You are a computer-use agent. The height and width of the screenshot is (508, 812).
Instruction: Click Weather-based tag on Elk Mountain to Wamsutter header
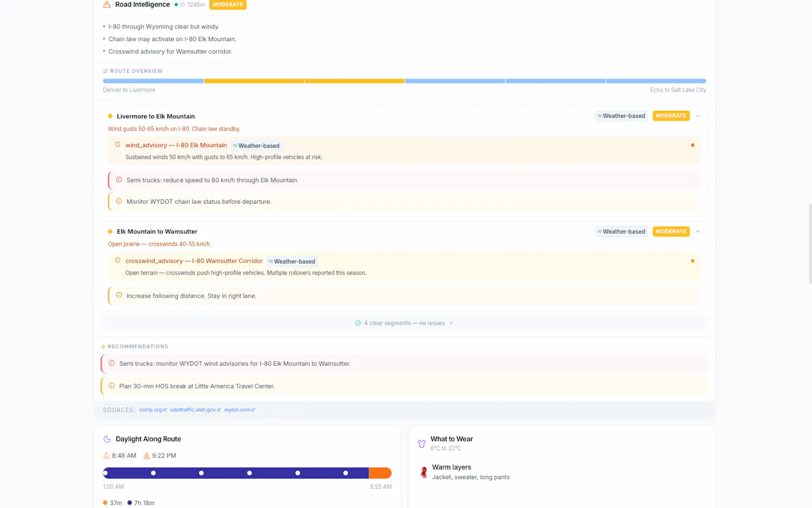pyautogui.click(x=622, y=232)
